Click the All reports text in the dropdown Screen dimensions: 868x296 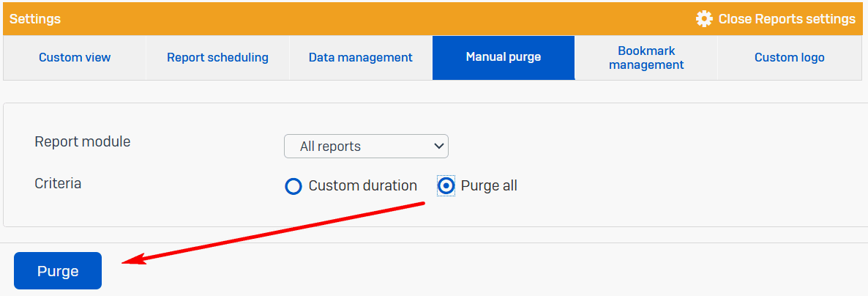coord(330,147)
